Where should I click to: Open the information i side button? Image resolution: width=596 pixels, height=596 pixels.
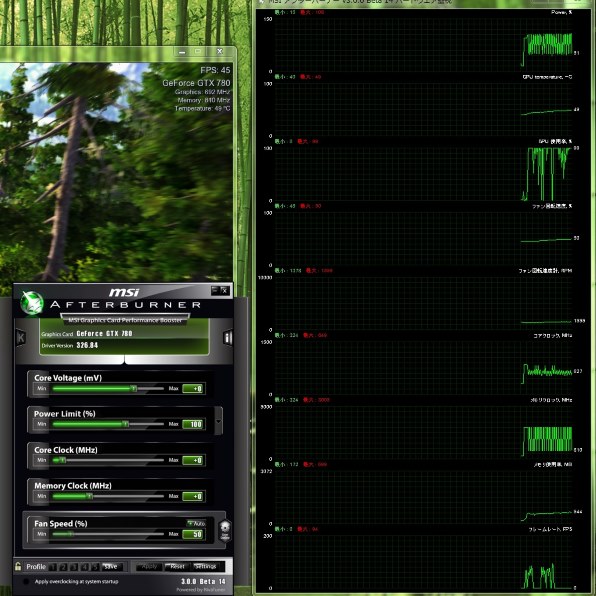228,337
